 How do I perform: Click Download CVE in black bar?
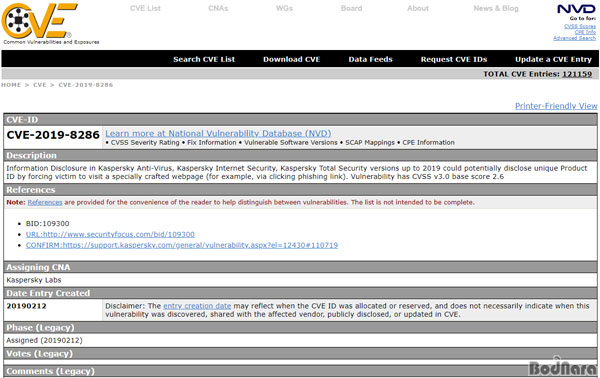pos(292,59)
